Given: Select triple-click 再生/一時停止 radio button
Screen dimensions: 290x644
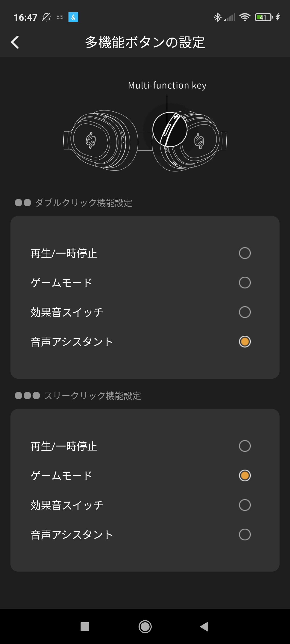Looking at the screenshot, I should (x=245, y=446).
